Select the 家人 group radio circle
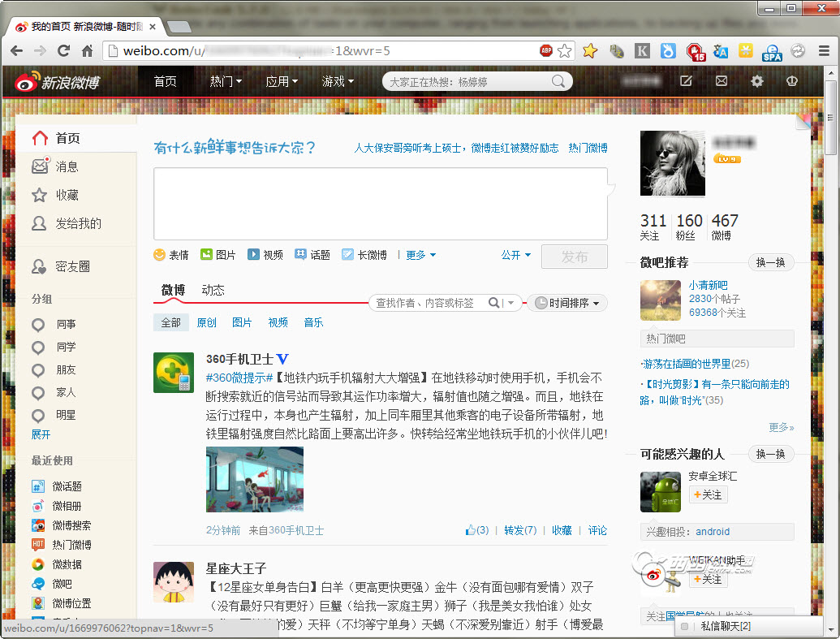The image size is (840, 639). point(38,394)
